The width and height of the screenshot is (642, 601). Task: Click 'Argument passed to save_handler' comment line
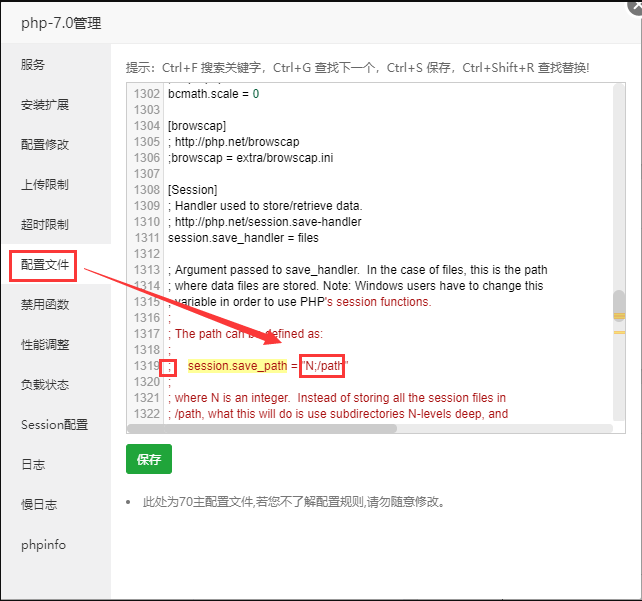tap(358, 270)
